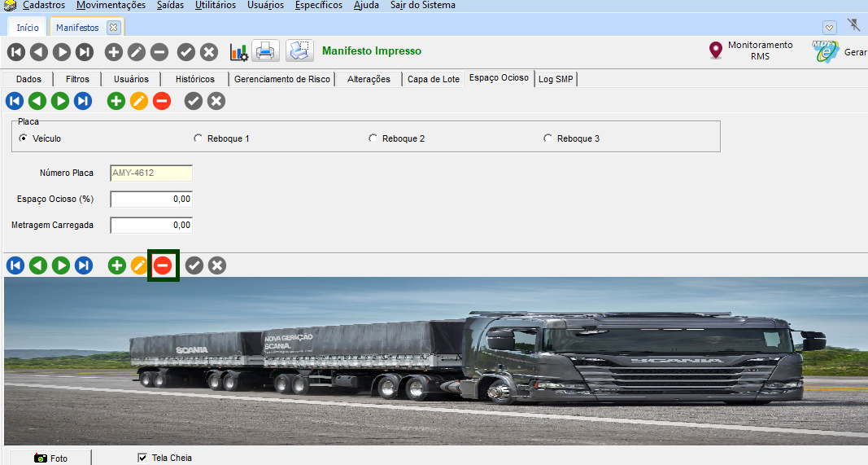Edit Espaço Ocioso record with orange pencil
This screenshot has width=868, height=465.
click(x=139, y=101)
